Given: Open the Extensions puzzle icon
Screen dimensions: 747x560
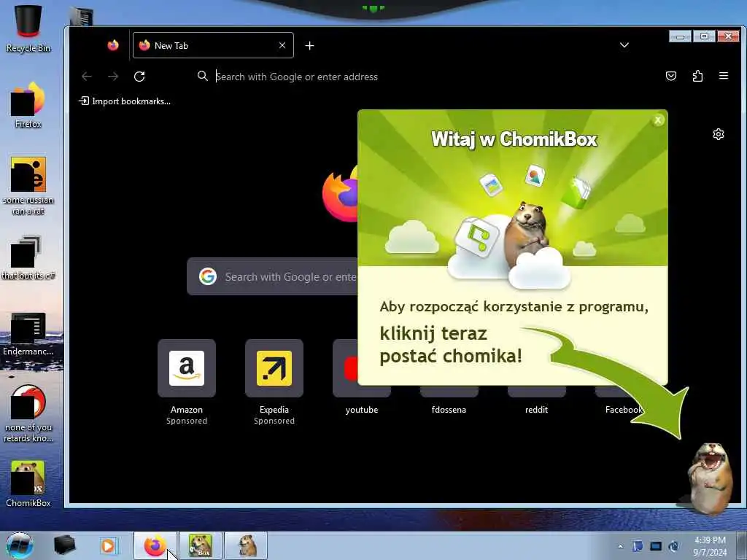Looking at the screenshot, I should [697, 76].
